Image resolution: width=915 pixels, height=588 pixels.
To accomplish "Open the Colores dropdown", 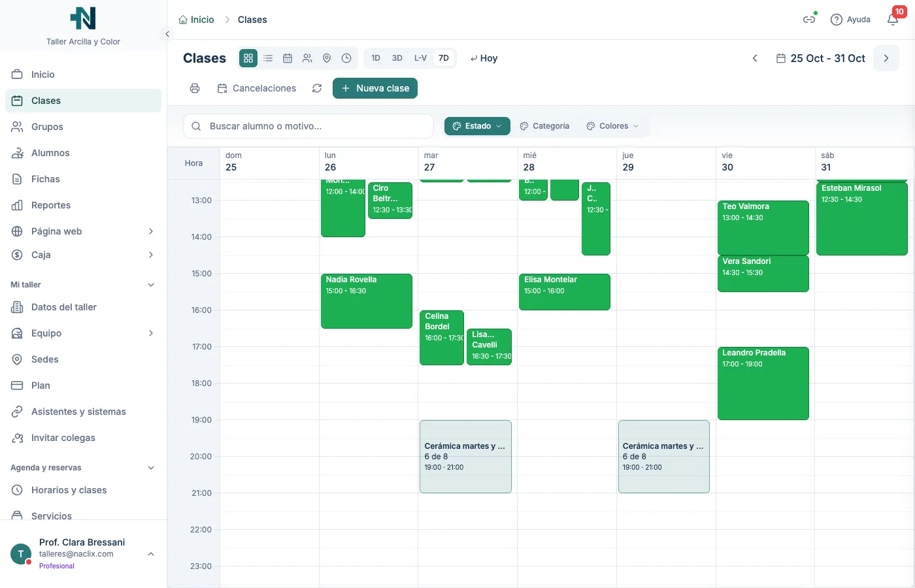I will click(612, 126).
